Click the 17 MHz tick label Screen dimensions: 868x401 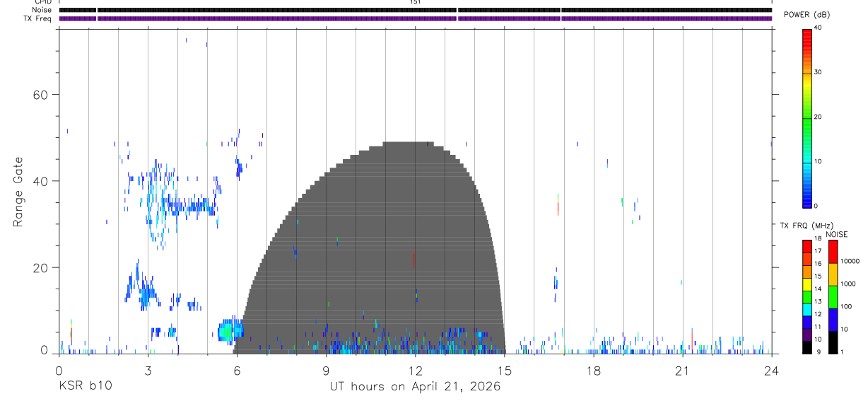pos(818,251)
